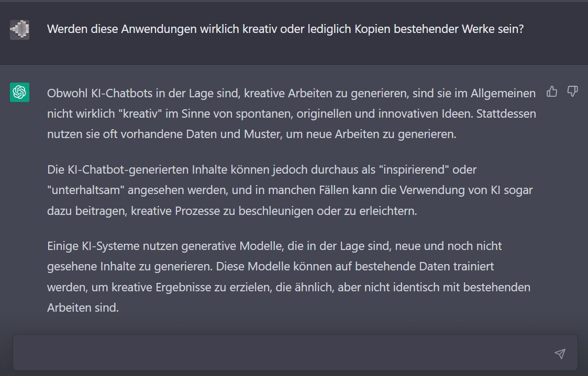Image resolution: width=588 pixels, height=376 pixels.
Task: Click the user profile avatar
Action: 19,30
